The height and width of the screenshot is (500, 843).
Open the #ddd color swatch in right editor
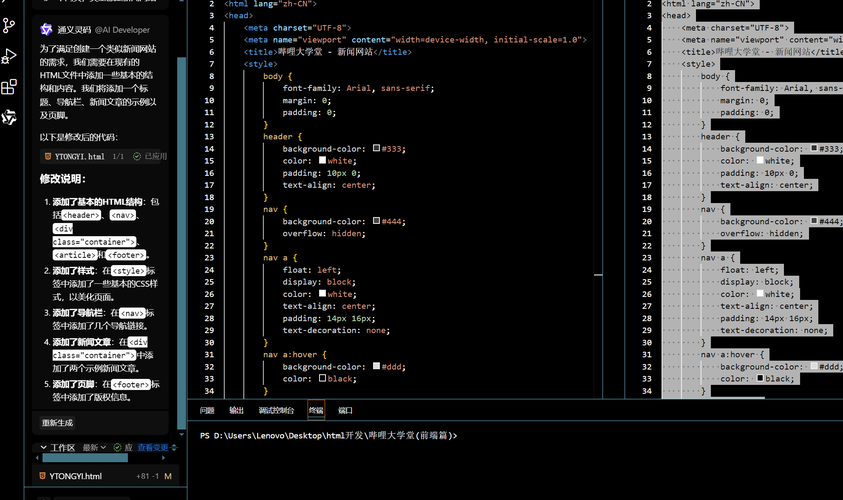pos(814,366)
